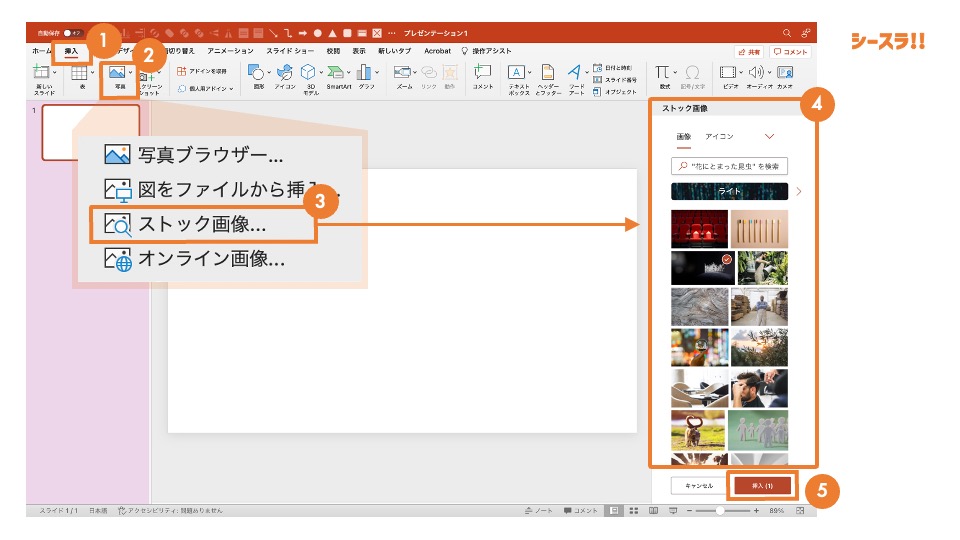Click the 挿入 (1) button
Image resolution: width=960 pixels, height=540 pixels.
(762, 485)
